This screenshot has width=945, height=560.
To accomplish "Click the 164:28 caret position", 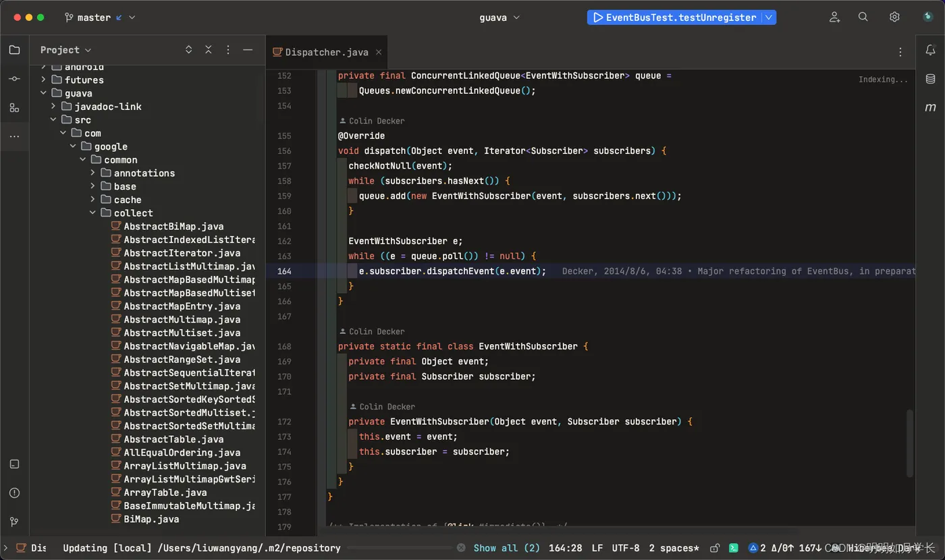I will click(566, 548).
